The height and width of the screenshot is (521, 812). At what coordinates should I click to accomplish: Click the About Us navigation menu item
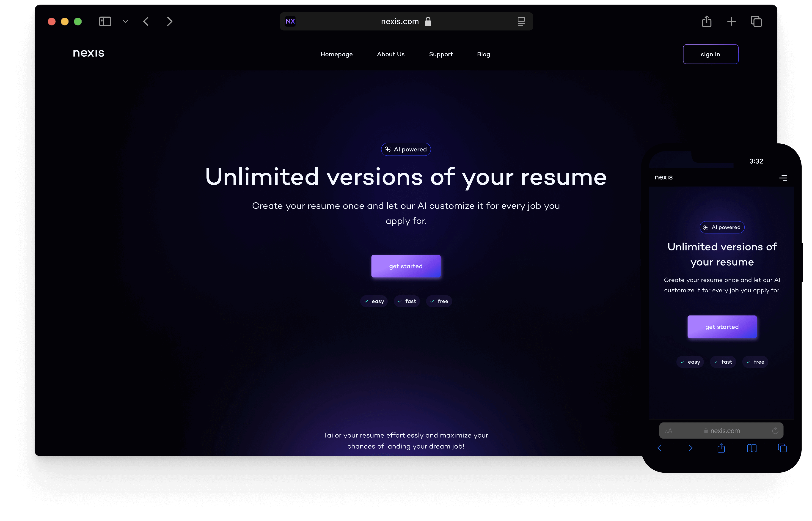tap(391, 54)
